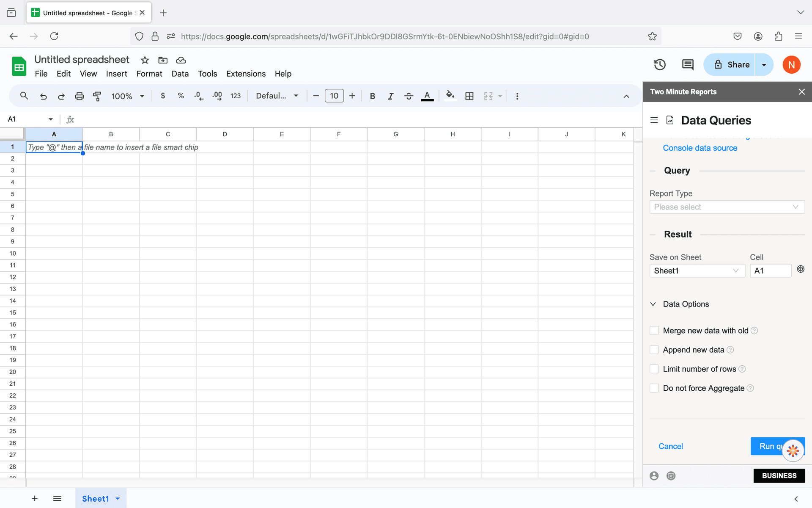This screenshot has width=812, height=508.
Task: Enable Append new data checkbox
Action: coord(654,349)
